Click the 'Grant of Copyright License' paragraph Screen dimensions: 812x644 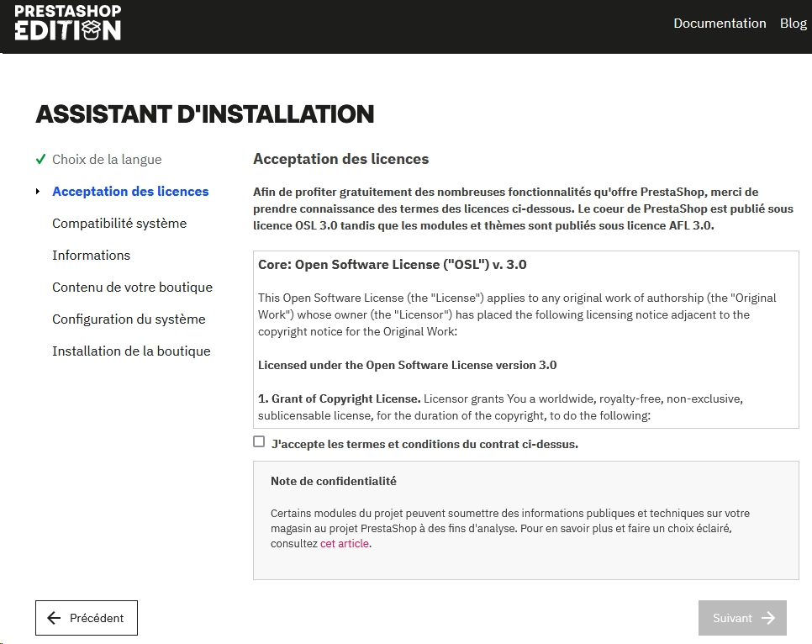pos(500,407)
